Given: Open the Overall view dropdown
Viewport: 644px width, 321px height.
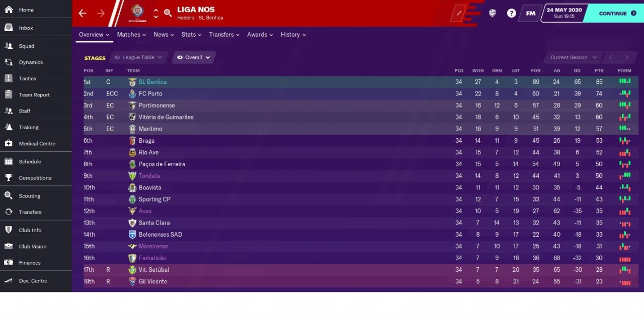Looking at the screenshot, I should click(x=194, y=57).
